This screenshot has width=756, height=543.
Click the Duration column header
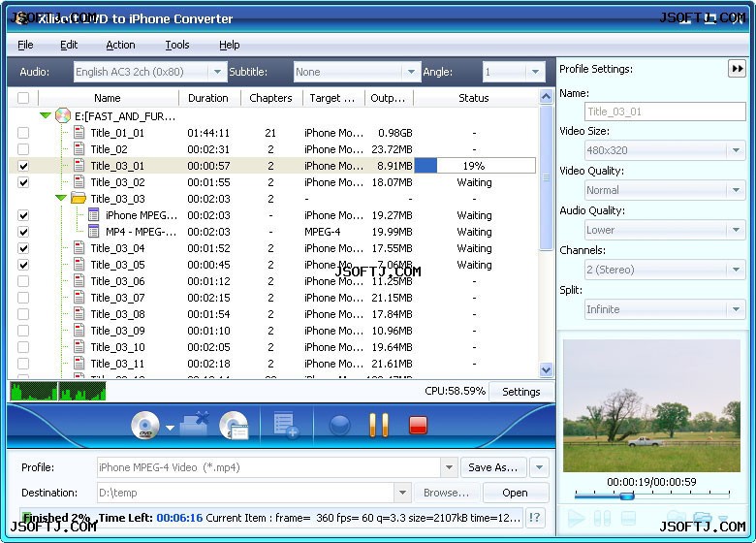click(x=208, y=98)
